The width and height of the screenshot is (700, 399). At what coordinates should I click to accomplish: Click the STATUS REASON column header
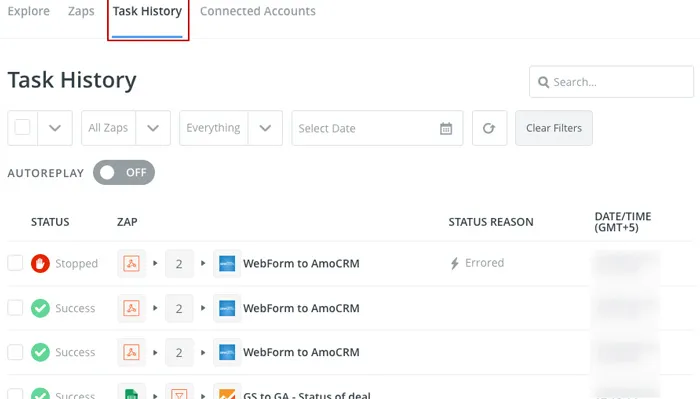coord(491,222)
